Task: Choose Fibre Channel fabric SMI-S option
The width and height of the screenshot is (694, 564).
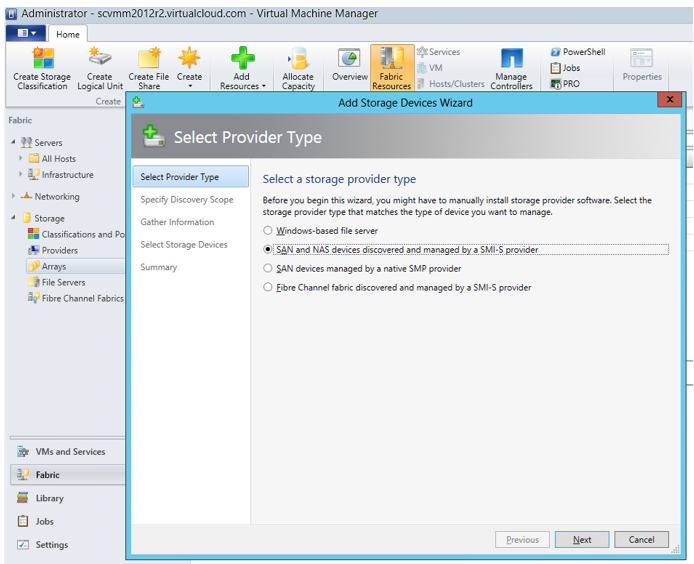Action: pyautogui.click(x=267, y=288)
